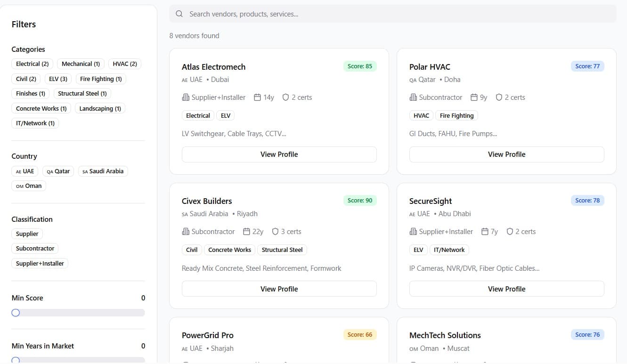The image size is (627, 364).
Task: Click the shield icon beside 3 certs
Action: [275, 232]
